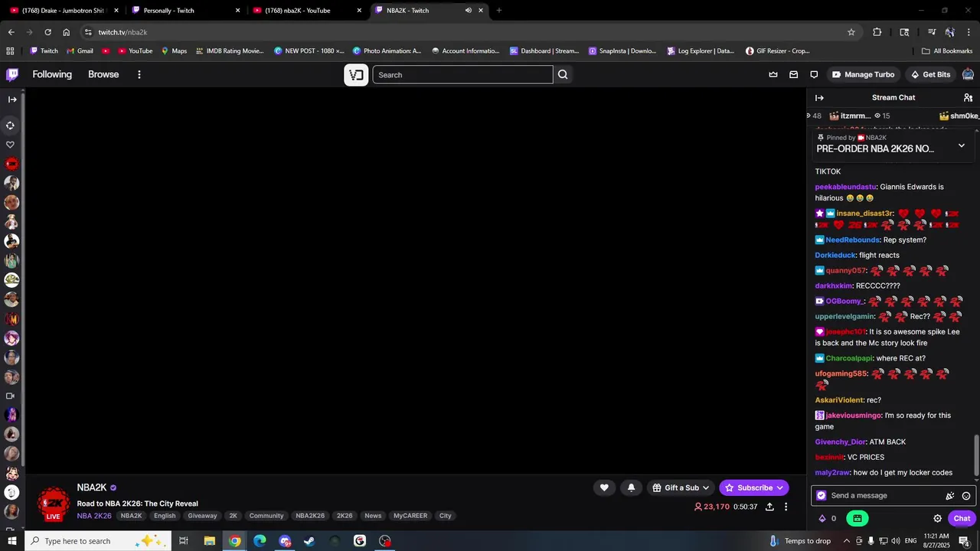Click the MyCAREER stream tag
This screenshot has width=980, height=551.
[410, 516]
